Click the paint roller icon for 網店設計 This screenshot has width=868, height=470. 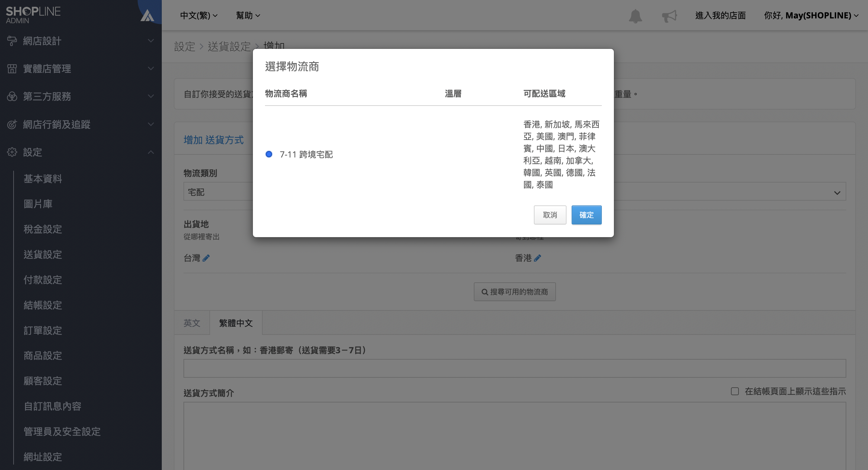coord(12,41)
